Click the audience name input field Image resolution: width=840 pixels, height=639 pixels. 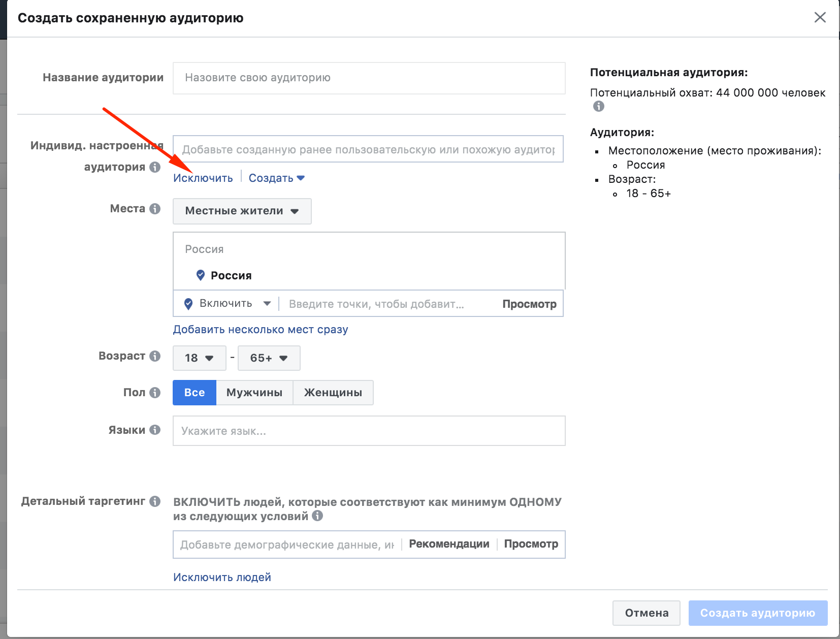(x=369, y=78)
